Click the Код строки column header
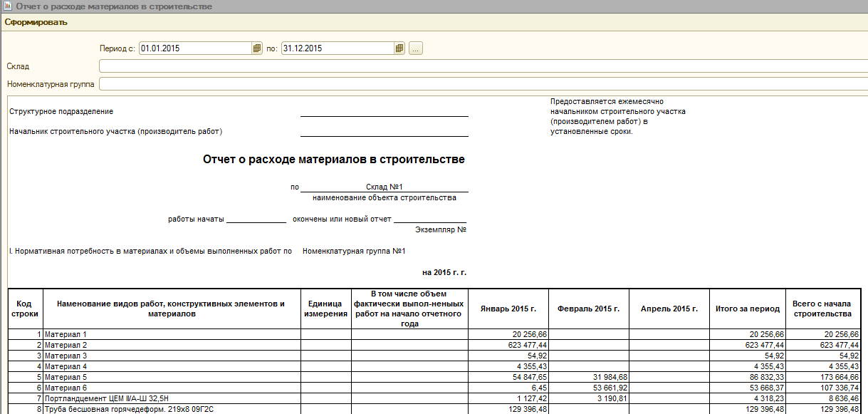 [x=25, y=309]
